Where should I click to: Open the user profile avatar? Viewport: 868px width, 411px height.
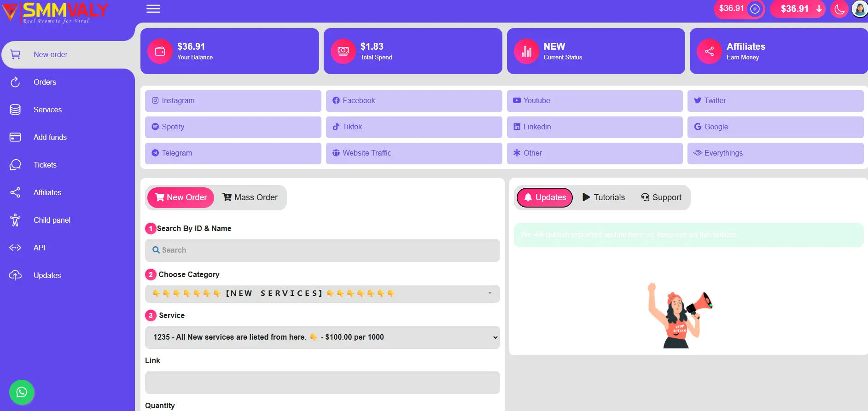859,9
